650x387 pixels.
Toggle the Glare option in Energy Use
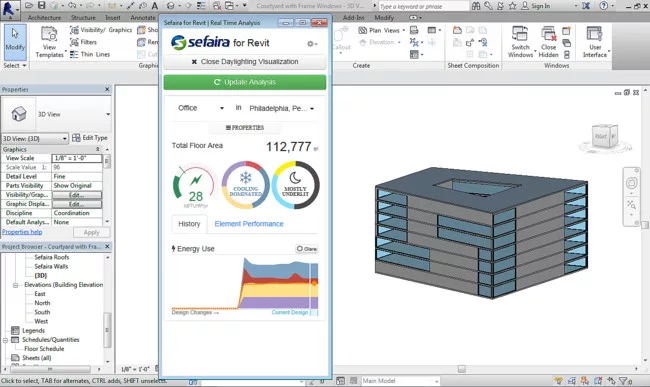click(307, 249)
